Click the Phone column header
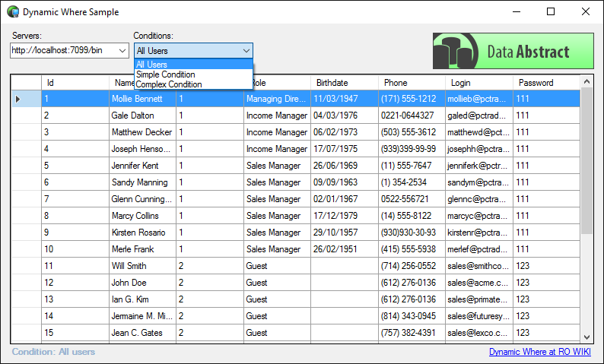Screen dimensions: 604x364 (411, 83)
